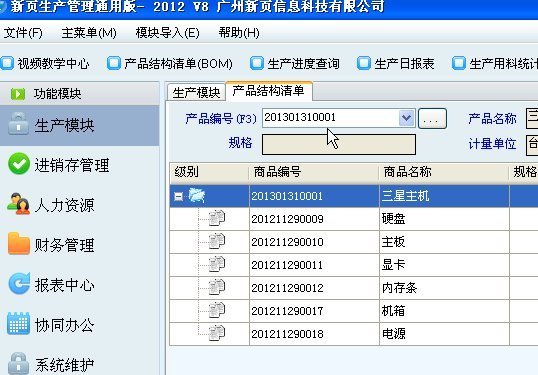Click the folder icon of 201301310001 row

197,196
